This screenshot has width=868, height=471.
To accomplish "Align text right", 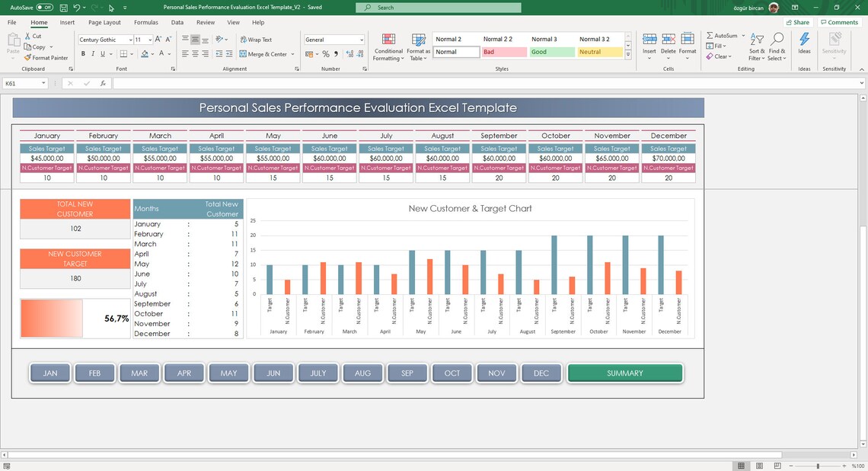I will tap(206, 54).
